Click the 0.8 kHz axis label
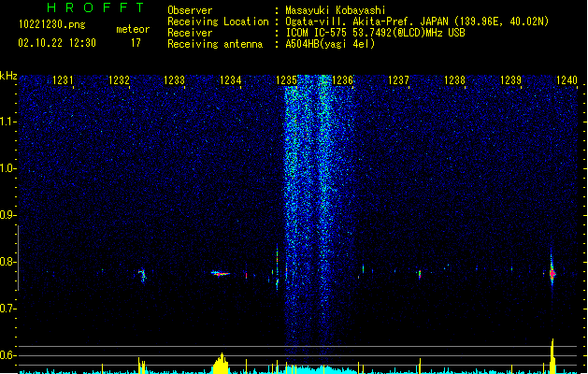 [8, 262]
